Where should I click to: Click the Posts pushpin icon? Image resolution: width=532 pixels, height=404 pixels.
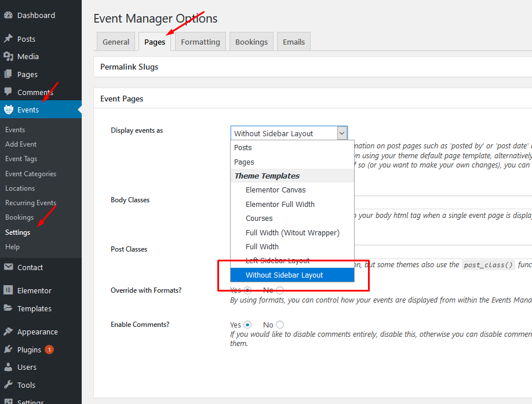(x=8, y=39)
